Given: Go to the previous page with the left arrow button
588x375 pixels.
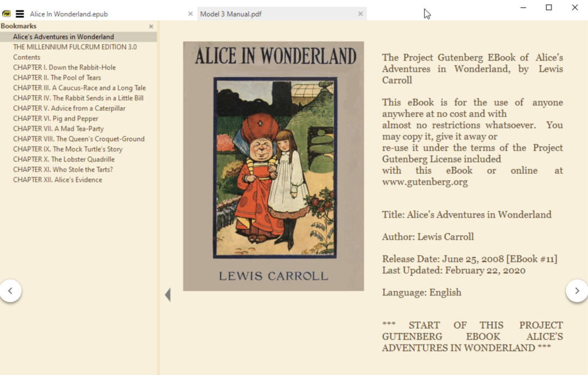Looking at the screenshot, I should 10,291.
